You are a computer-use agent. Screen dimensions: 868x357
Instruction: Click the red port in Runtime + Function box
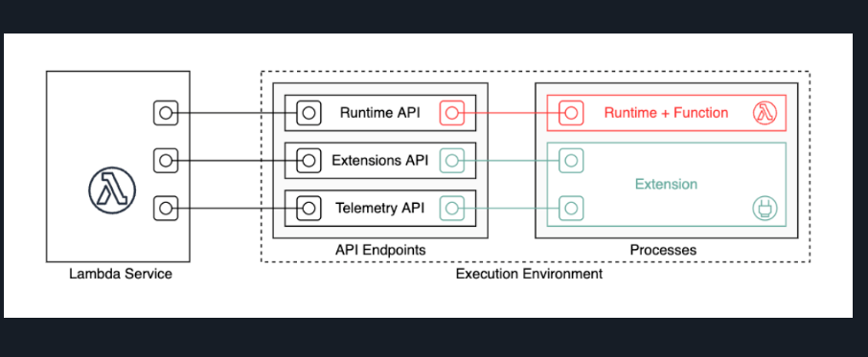coord(571,113)
